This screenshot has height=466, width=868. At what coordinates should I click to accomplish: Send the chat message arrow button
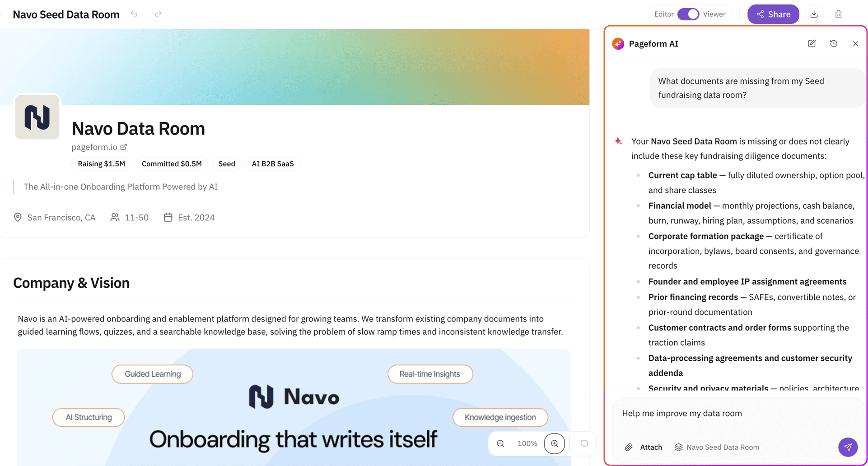(848, 447)
